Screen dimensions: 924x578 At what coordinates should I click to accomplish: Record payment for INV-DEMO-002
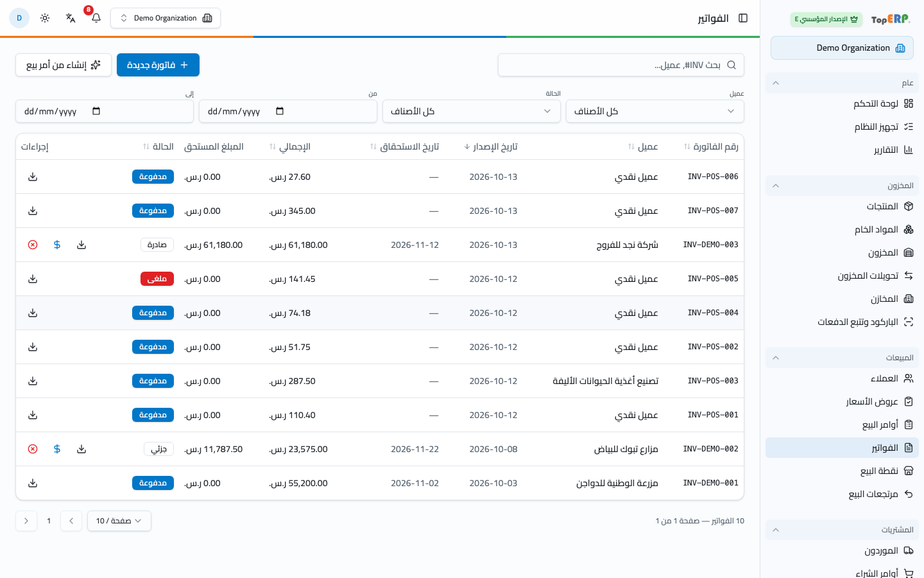pyautogui.click(x=57, y=449)
